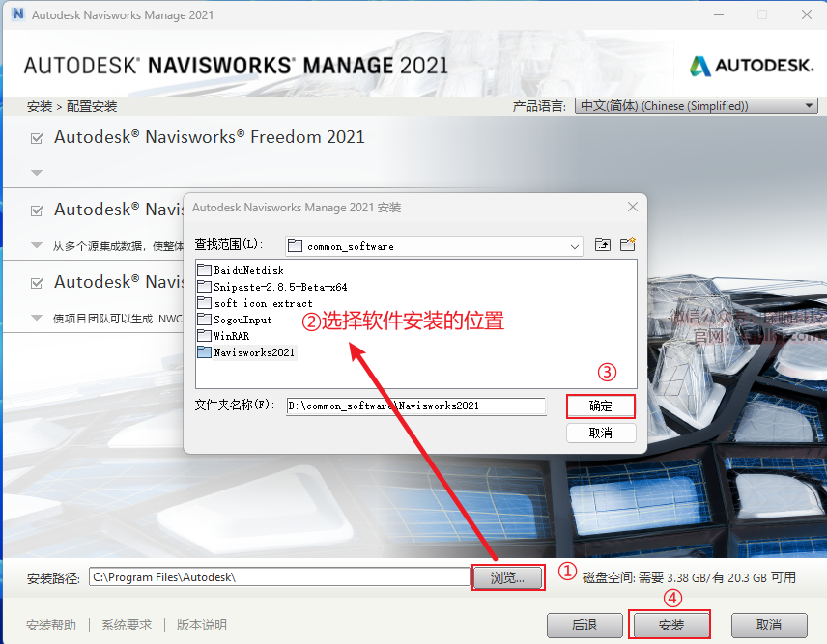Image resolution: width=827 pixels, height=644 pixels.
Task: Click the 磁盘空间 disk space text
Action: [x=689, y=577]
